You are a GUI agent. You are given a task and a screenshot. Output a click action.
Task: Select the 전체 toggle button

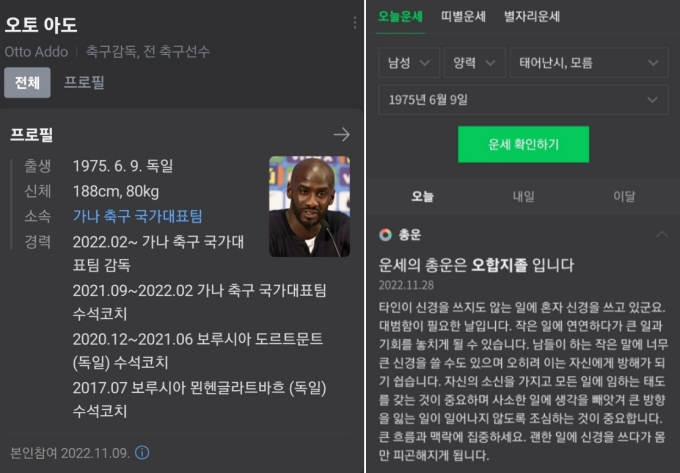[27, 82]
